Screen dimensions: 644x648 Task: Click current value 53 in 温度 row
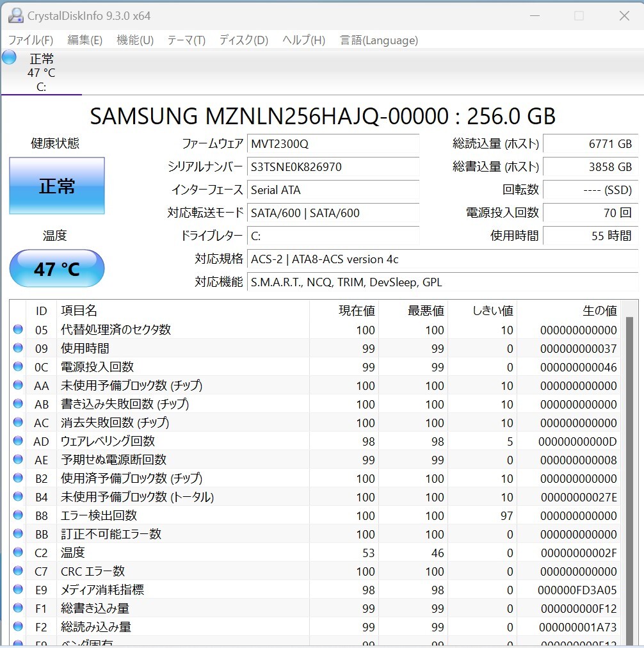[x=368, y=553]
